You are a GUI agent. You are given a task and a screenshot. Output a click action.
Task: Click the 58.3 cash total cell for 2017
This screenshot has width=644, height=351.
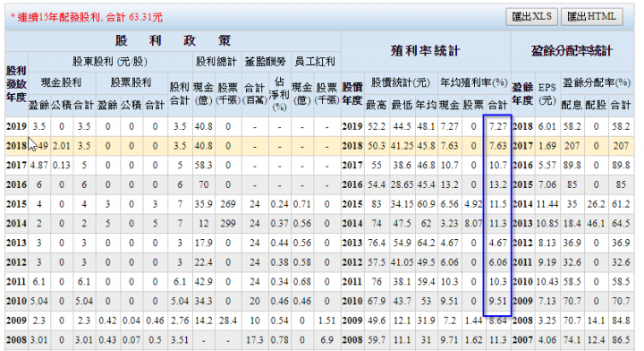tap(204, 166)
